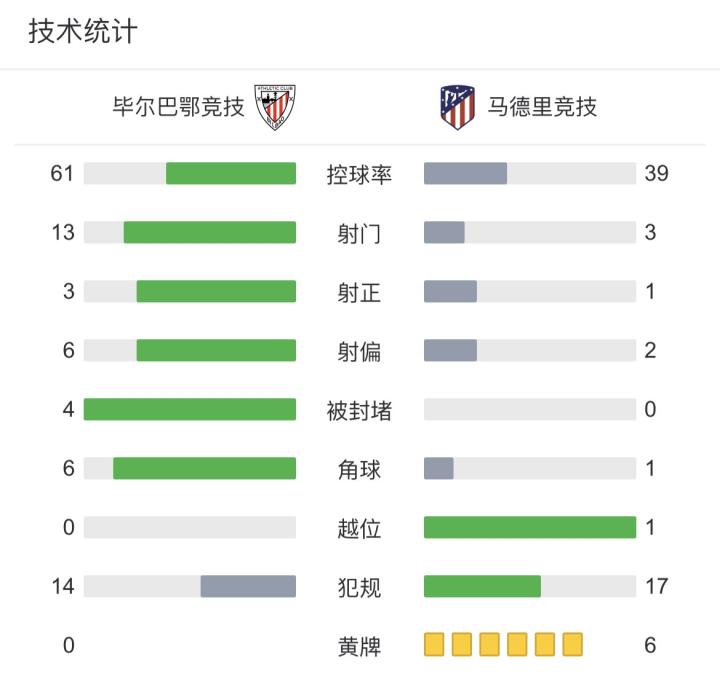Click Atlético's fouls value 17
Image resolution: width=720 pixels, height=676 pixels.
(x=657, y=586)
